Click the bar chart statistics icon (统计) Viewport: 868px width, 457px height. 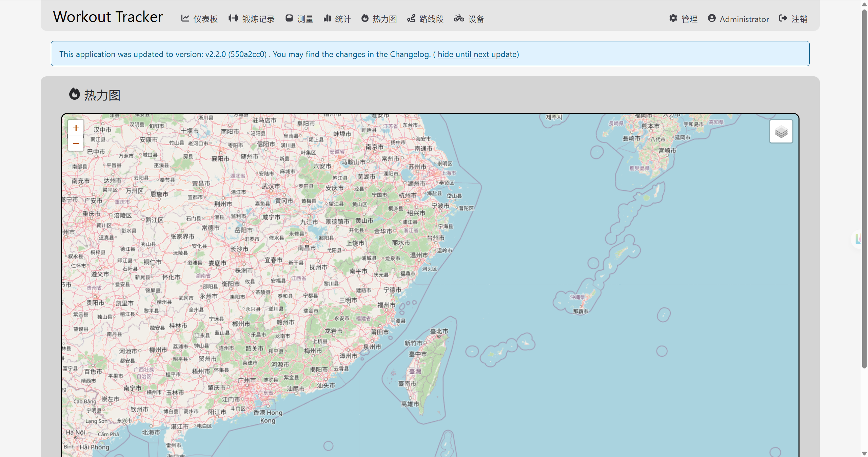point(327,18)
